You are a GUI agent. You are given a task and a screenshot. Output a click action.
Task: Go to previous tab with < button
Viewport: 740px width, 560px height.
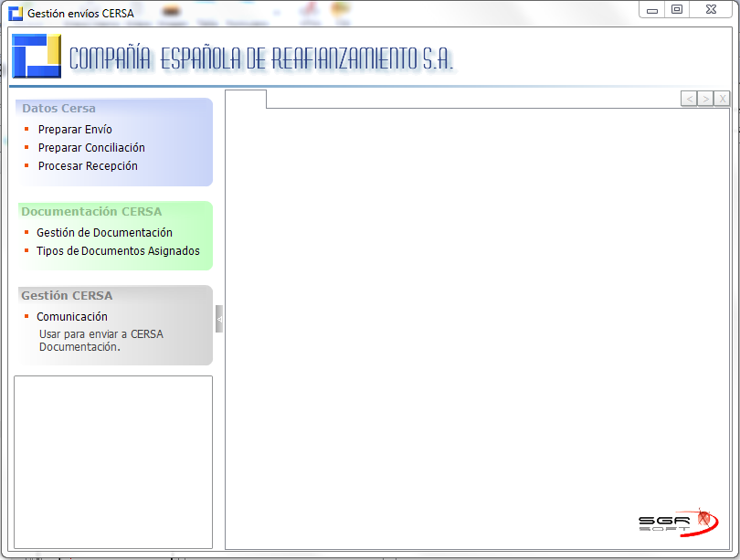tap(689, 99)
